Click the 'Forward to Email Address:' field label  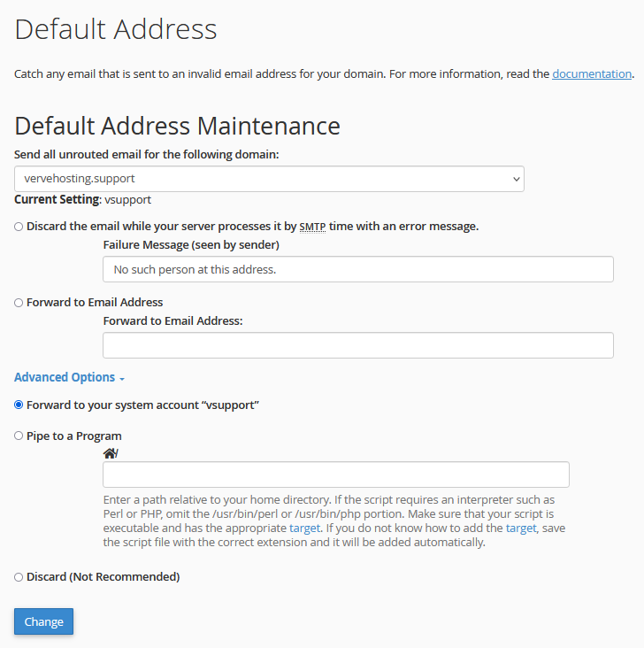[173, 321]
